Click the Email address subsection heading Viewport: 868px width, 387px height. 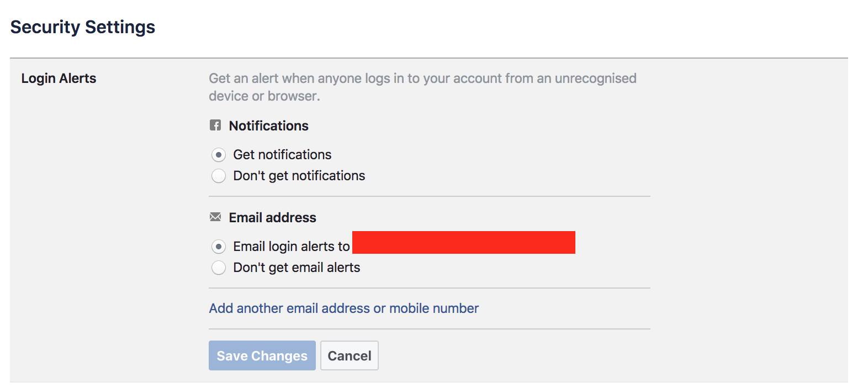pos(272,217)
